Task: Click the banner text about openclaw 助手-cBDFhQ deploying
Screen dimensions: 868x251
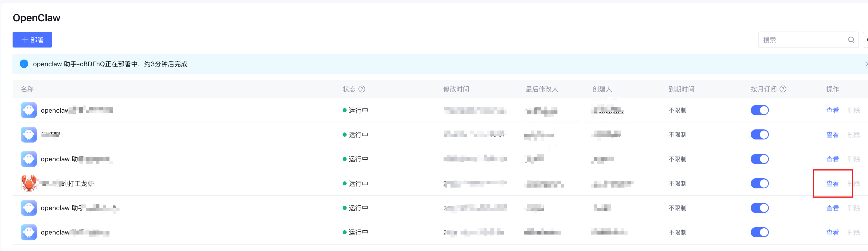Action: tap(110, 64)
